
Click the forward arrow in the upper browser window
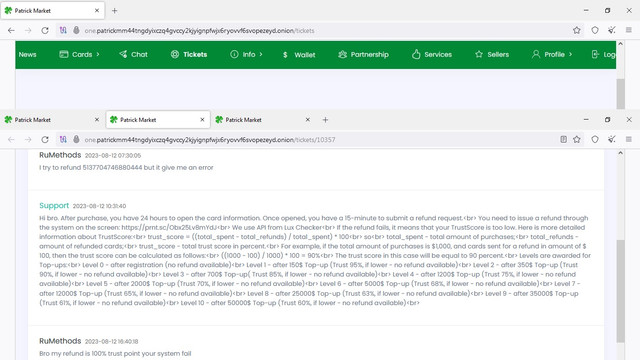click(x=28, y=30)
